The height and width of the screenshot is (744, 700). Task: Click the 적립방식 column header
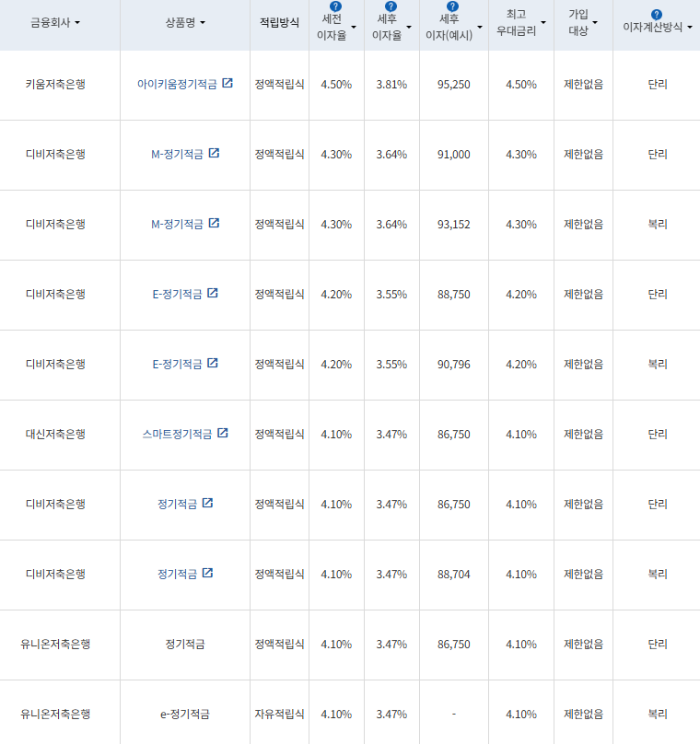click(x=279, y=22)
